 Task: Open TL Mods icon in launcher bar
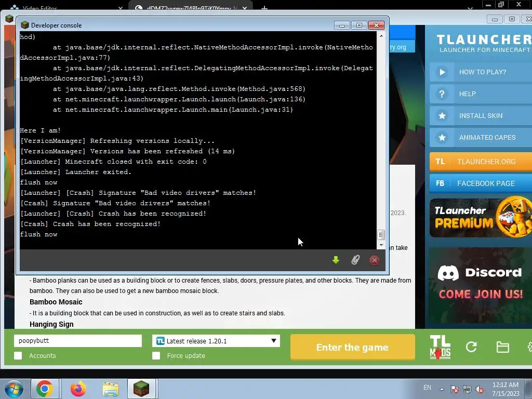[440, 347]
